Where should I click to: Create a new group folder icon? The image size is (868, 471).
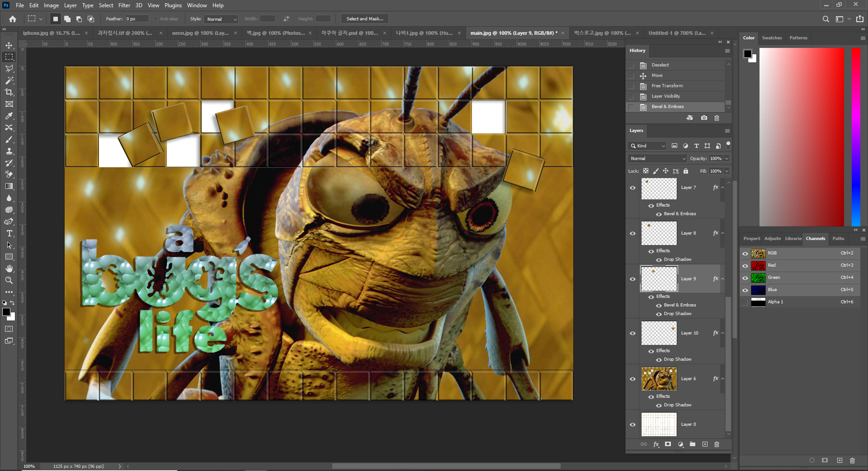[693, 444]
